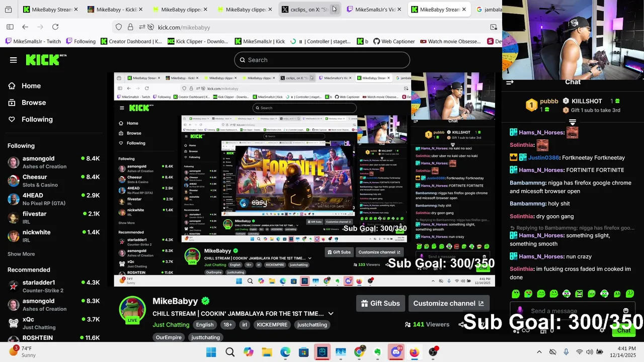Open the fiivestar channel
The width and height of the screenshot is (644, 362).
point(54,217)
